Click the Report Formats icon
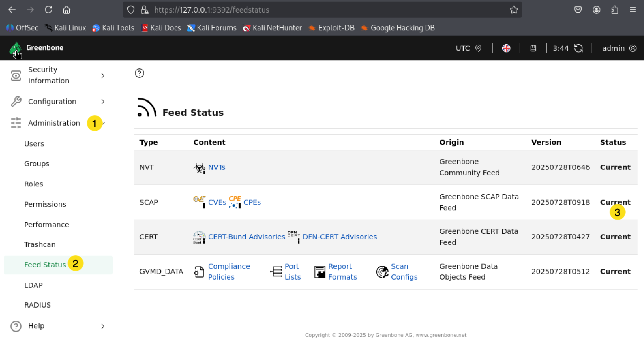Viewport: 644px width, 338px height. point(320,272)
